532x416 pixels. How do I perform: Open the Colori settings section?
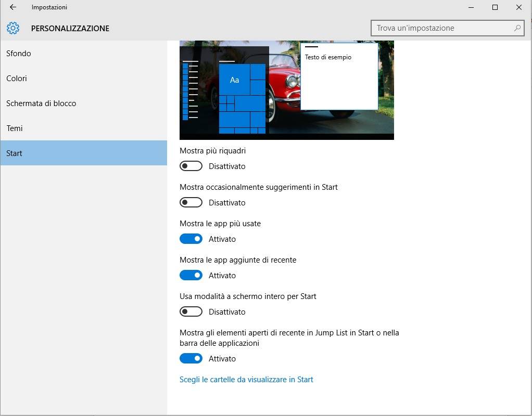(17, 79)
